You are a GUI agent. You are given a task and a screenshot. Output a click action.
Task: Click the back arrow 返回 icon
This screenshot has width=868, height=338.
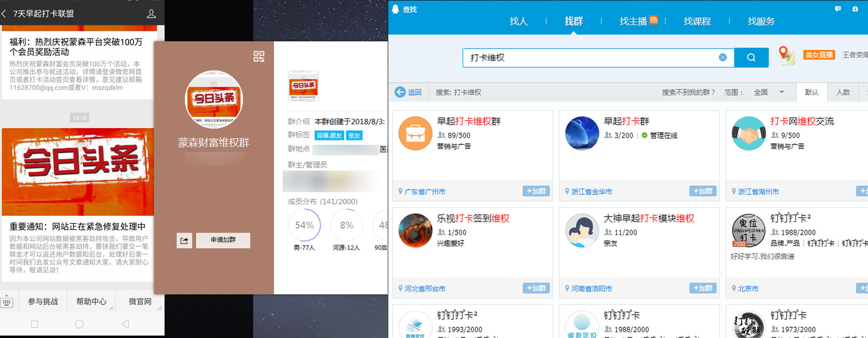400,92
